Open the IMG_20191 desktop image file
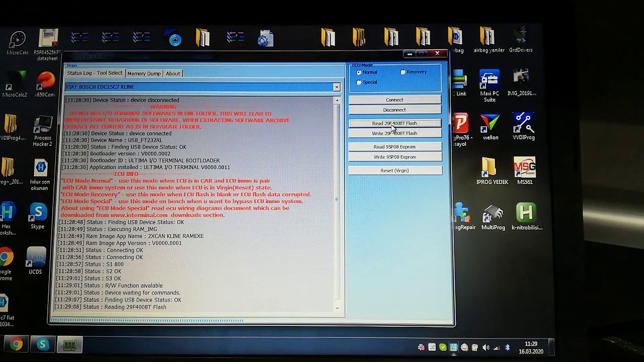 [522, 83]
